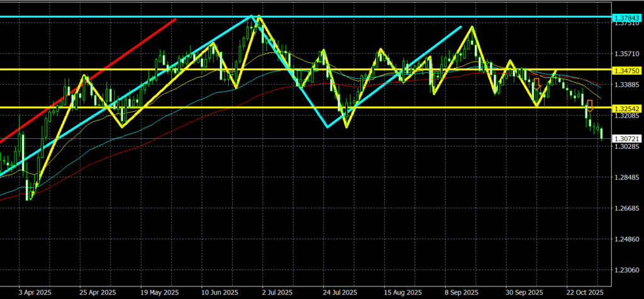644x299 pixels.
Task: Click the 10 Jun 2025 date label
Action: (x=218, y=292)
